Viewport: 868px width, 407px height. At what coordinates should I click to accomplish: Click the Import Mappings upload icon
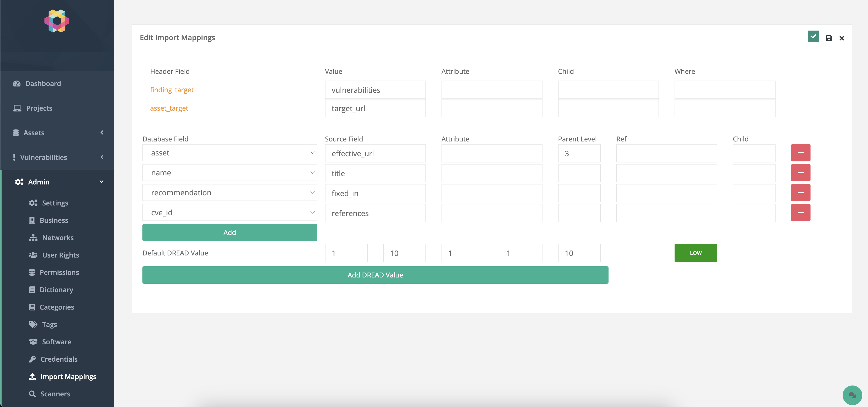pyautogui.click(x=32, y=376)
